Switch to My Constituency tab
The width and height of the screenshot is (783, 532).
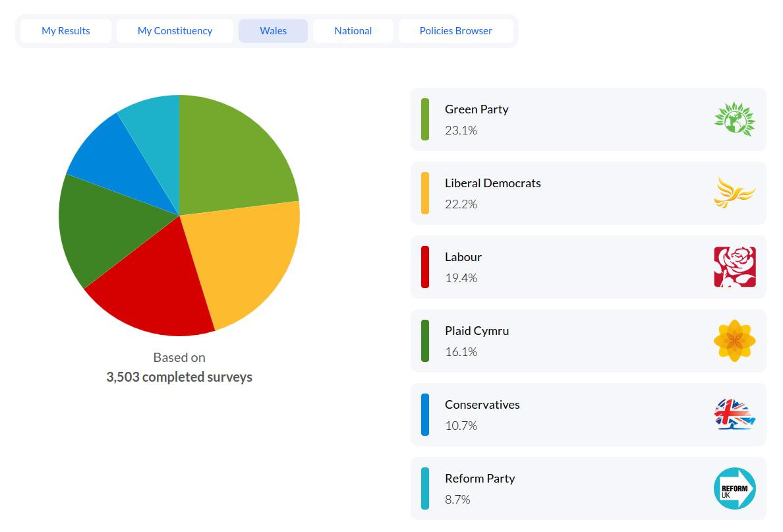point(175,31)
